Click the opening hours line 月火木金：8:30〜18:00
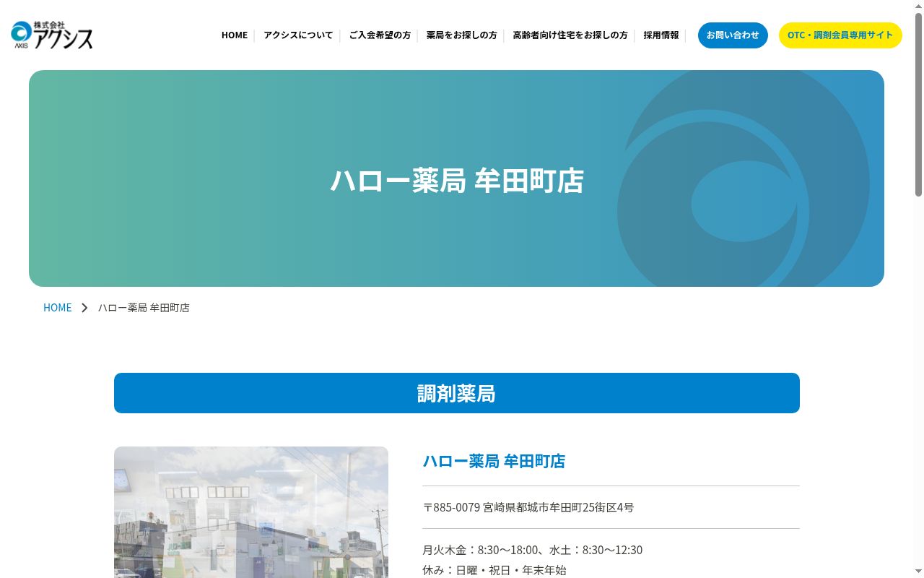Screen dimensions: 924x578 [x=481, y=550]
